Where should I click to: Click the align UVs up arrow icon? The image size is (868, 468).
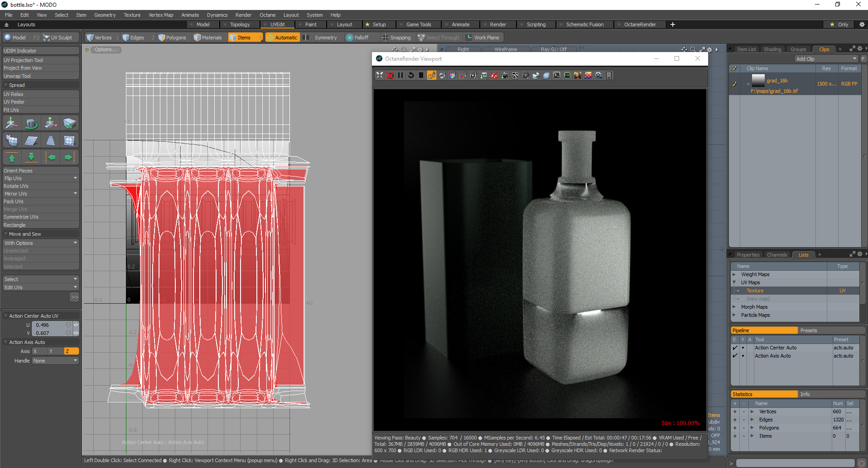click(x=12, y=158)
